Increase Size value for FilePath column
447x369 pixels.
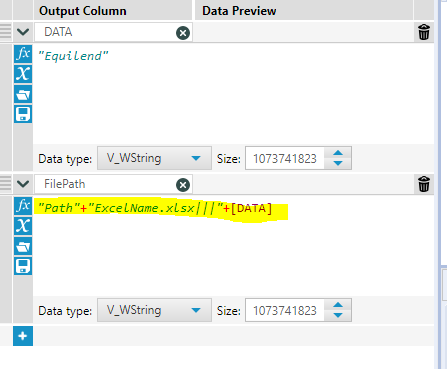point(338,305)
